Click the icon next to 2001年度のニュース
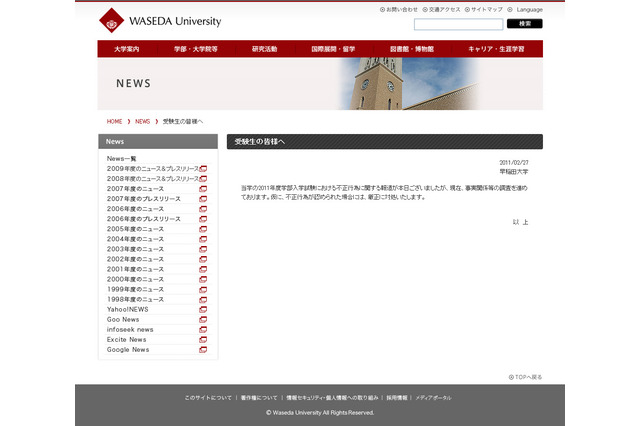 (x=203, y=269)
